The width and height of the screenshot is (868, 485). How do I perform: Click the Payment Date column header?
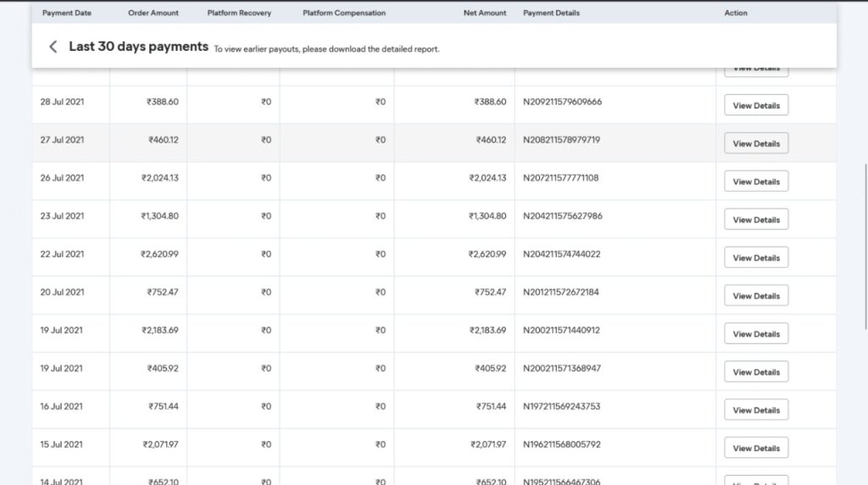pos(67,14)
